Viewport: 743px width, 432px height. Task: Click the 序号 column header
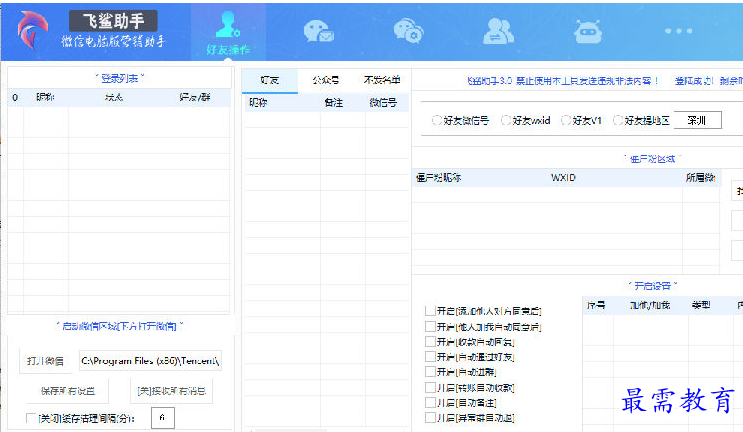click(x=596, y=305)
